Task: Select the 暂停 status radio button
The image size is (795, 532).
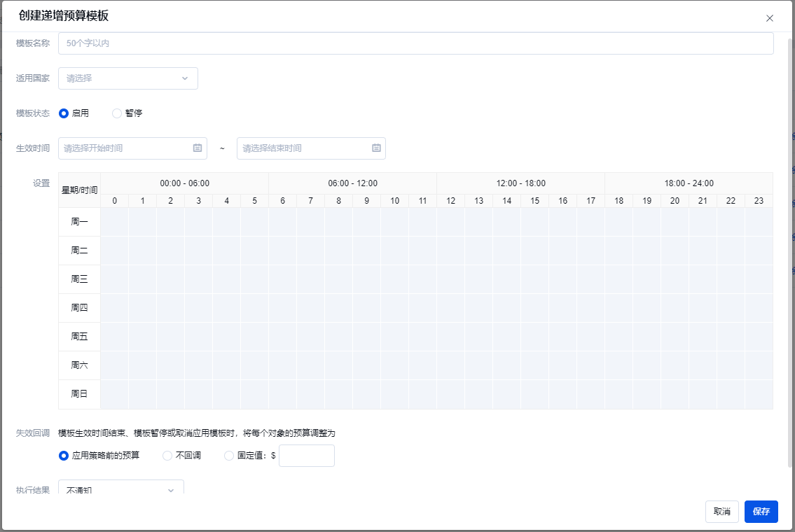Action: (x=117, y=113)
